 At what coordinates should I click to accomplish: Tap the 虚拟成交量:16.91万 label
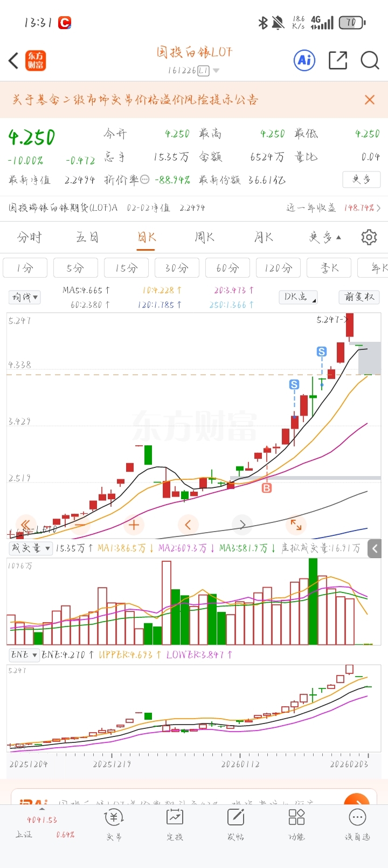321,548
